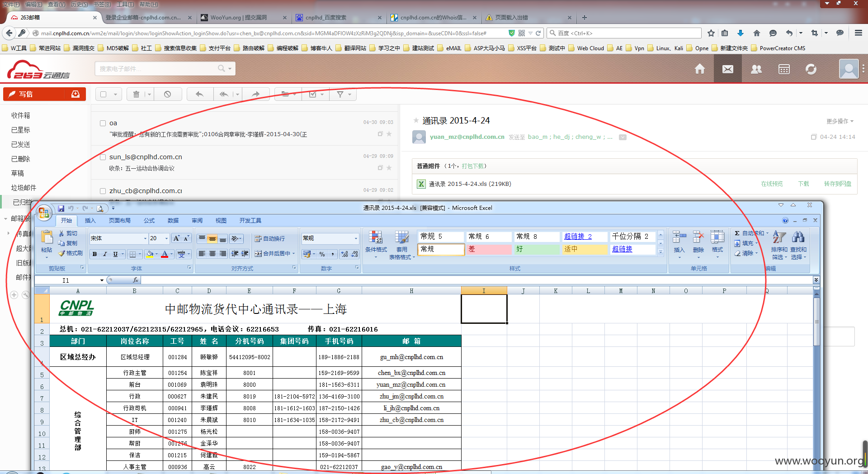Switch to Excel 数据 tab
The width and height of the screenshot is (868, 474).
pos(173,221)
